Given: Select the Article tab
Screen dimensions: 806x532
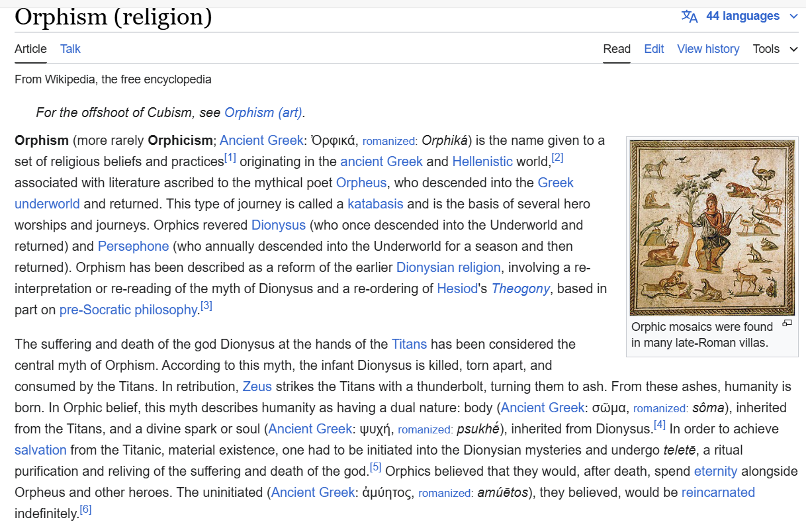Looking at the screenshot, I should tap(30, 49).
